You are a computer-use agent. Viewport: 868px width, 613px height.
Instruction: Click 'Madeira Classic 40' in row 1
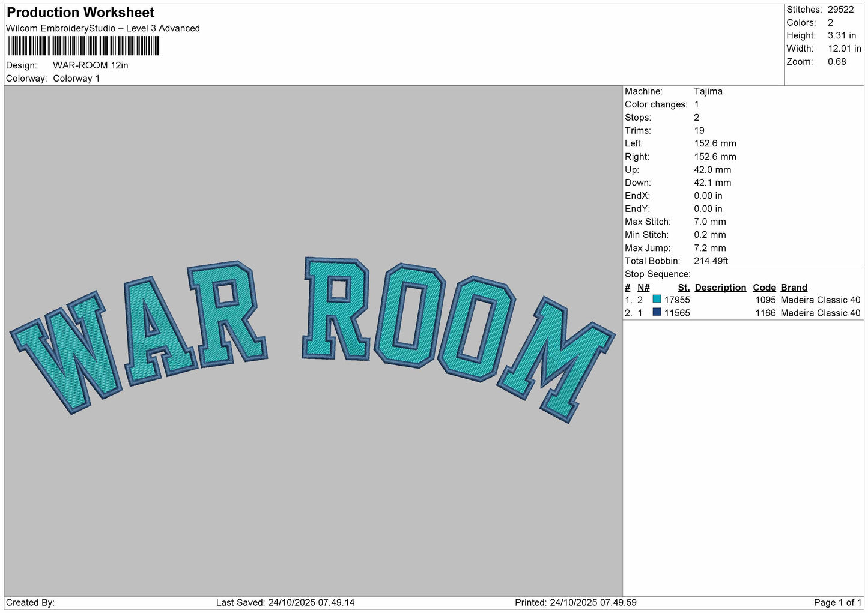(821, 300)
